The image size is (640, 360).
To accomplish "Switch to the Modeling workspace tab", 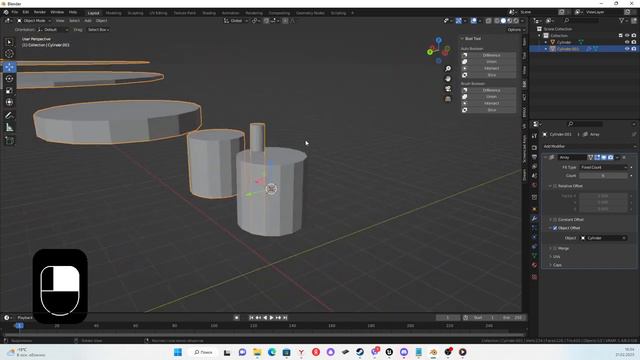I will (x=113, y=13).
